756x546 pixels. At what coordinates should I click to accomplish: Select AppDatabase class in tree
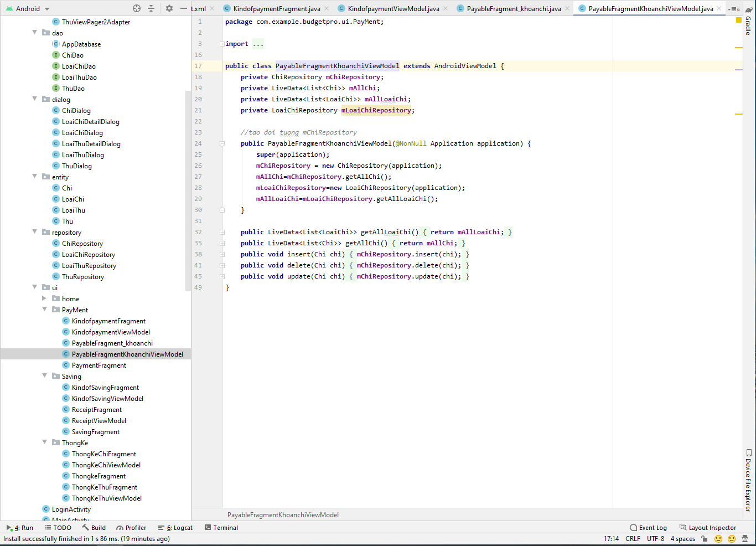click(x=81, y=44)
